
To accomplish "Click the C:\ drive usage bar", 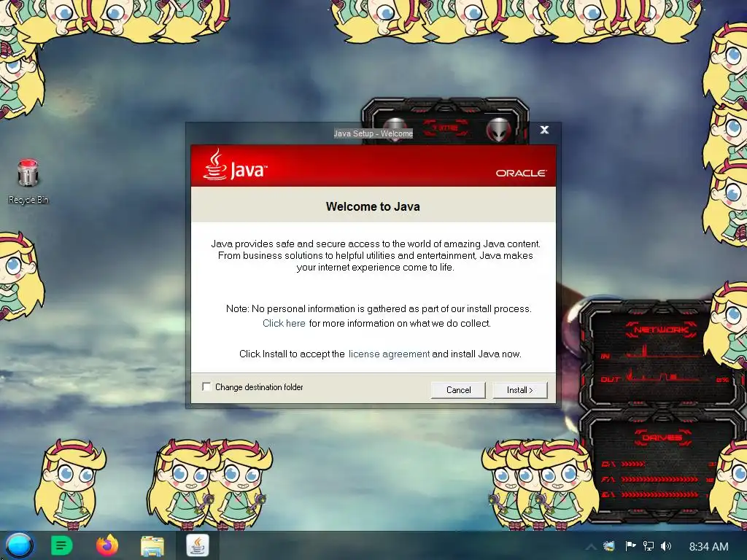I will coord(633,464).
